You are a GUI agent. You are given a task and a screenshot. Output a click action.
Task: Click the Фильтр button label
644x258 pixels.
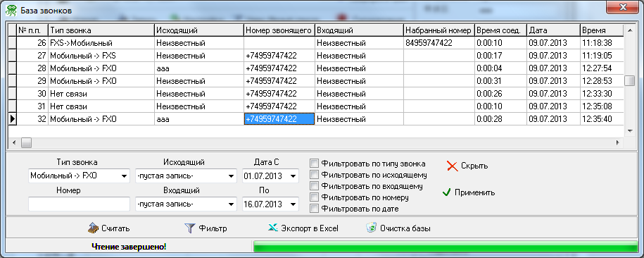(213, 228)
